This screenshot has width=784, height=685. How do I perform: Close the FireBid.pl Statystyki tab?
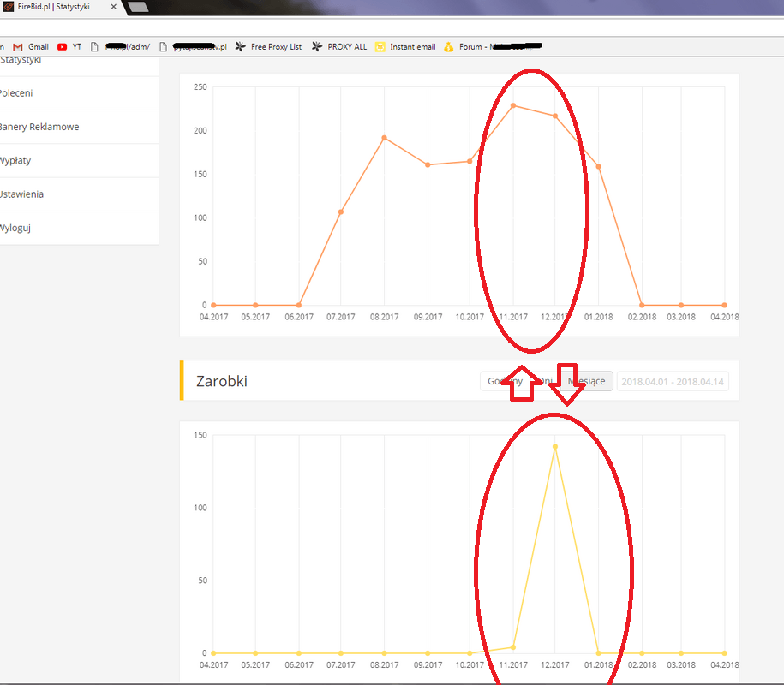tap(113, 7)
